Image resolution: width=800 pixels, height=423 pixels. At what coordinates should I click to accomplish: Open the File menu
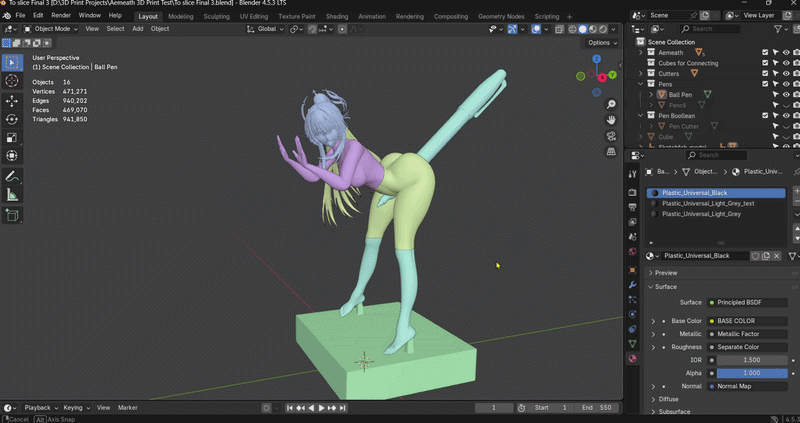[20, 16]
